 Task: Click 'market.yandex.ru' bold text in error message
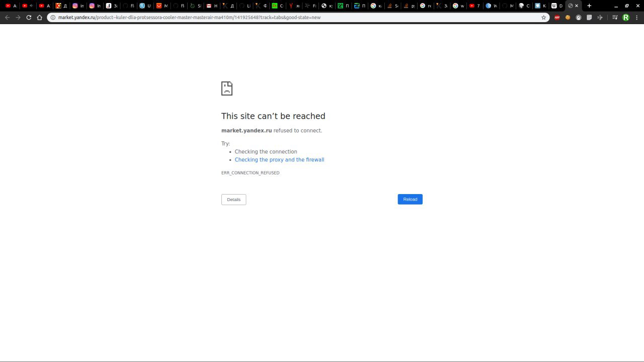(x=247, y=131)
